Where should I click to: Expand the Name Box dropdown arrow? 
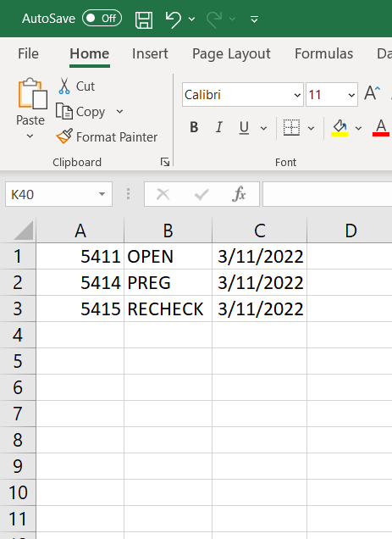point(102,194)
